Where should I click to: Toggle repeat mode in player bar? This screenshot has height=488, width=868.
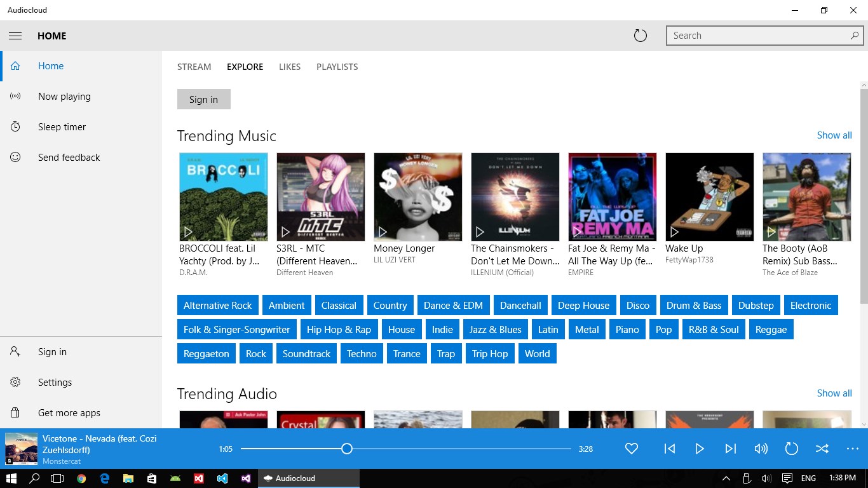[791, 449]
